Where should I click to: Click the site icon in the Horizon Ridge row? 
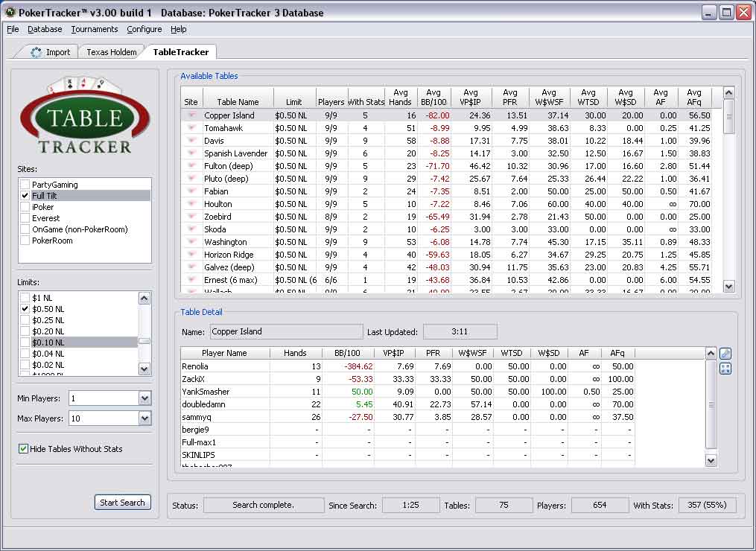[192, 255]
